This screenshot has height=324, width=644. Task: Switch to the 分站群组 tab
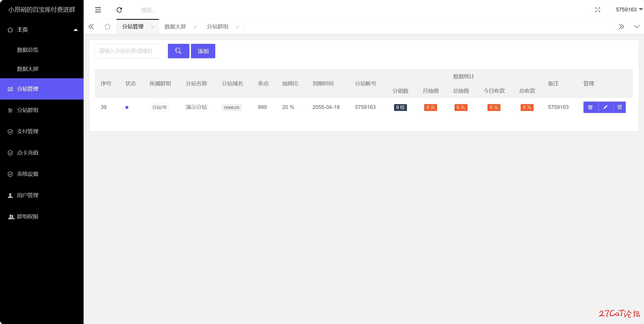[x=218, y=27]
